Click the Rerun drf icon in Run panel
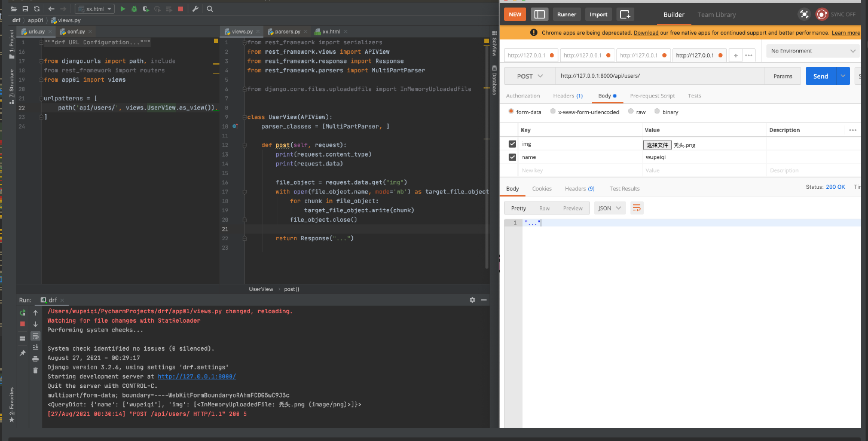This screenshot has width=868, height=441. tap(23, 313)
